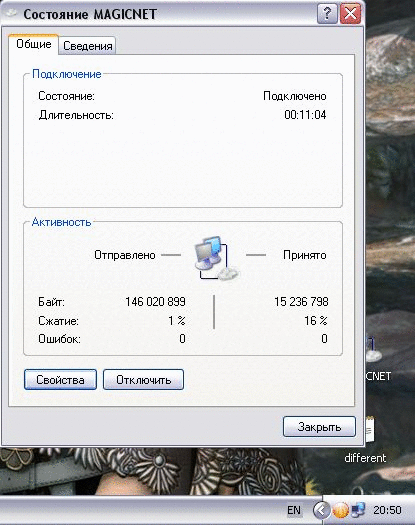Click the Принято label
The image size is (415, 525).
(x=304, y=255)
